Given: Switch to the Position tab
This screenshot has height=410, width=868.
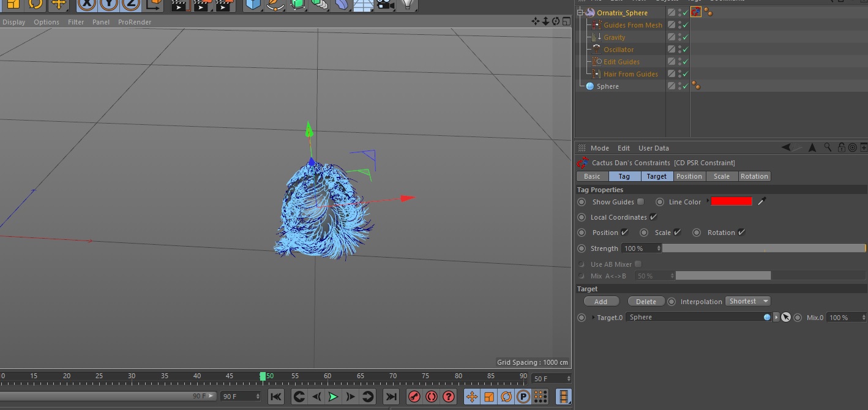Looking at the screenshot, I should coord(689,176).
